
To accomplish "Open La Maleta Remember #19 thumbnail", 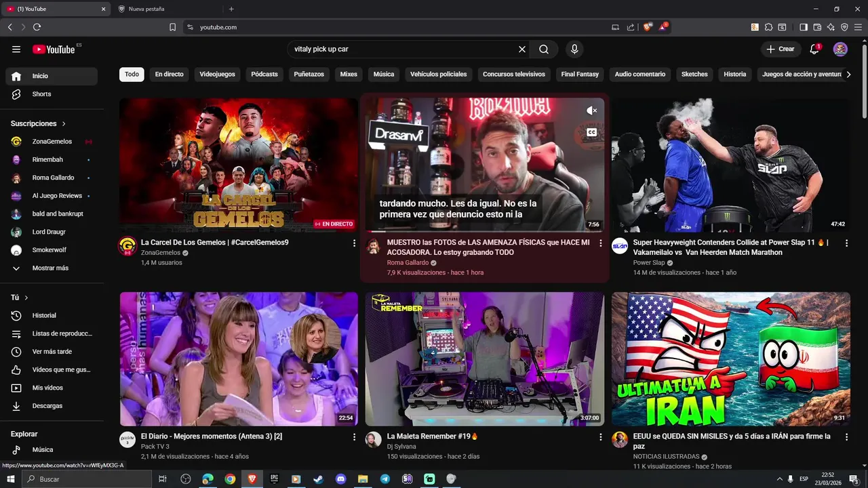I will click(x=485, y=359).
